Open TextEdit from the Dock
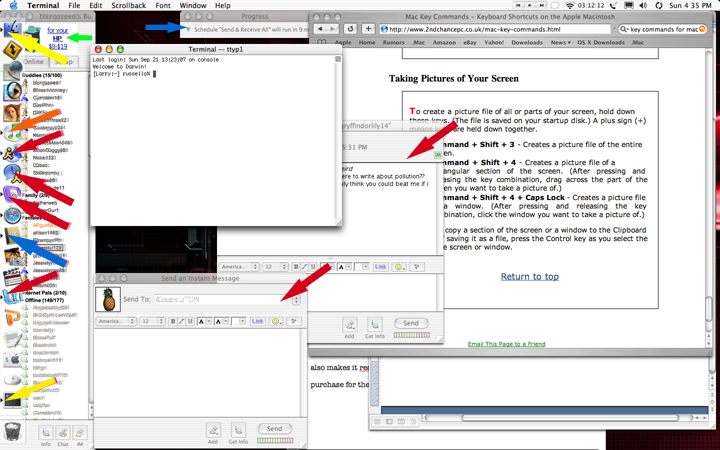This screenshot has width=720, height=450. pos(12,338)
